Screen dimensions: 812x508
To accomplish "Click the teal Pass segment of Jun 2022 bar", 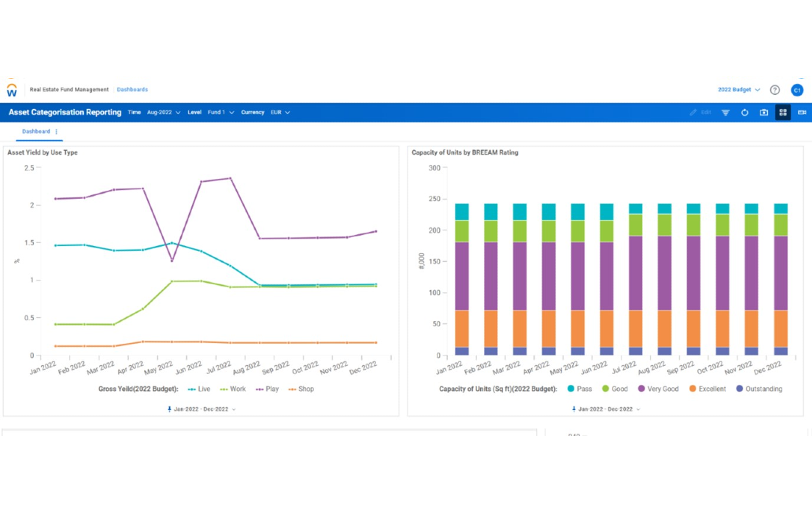I will (x=606, y=212).
